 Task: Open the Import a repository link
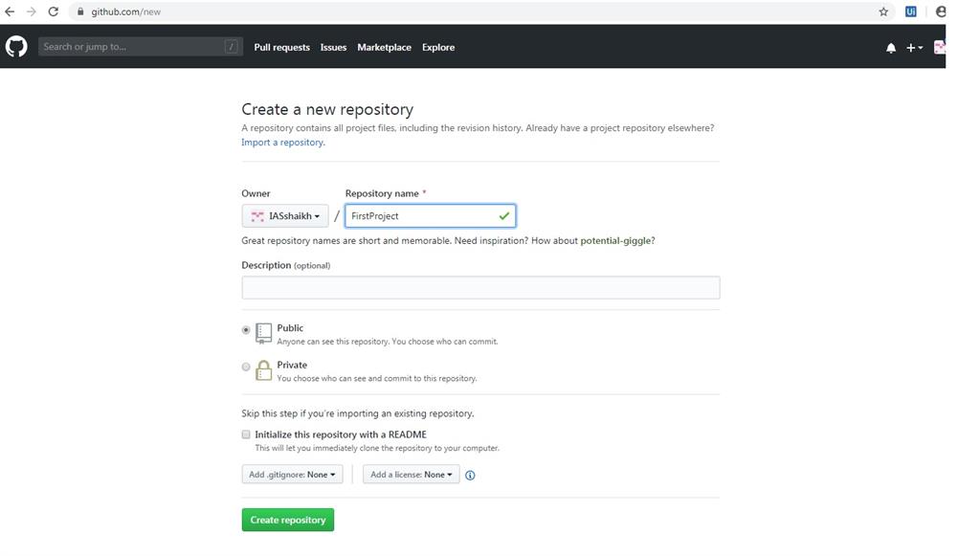(x=281, y=142)
